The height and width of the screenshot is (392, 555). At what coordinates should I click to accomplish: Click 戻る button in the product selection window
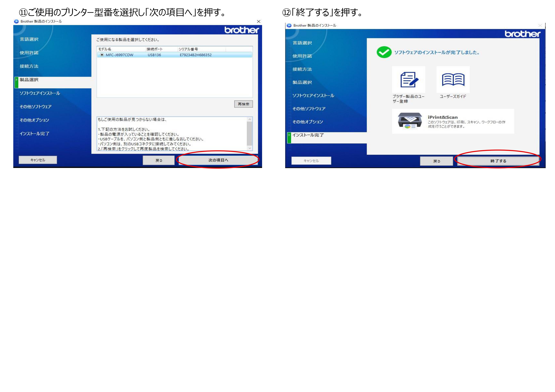[x=159, y=160]
